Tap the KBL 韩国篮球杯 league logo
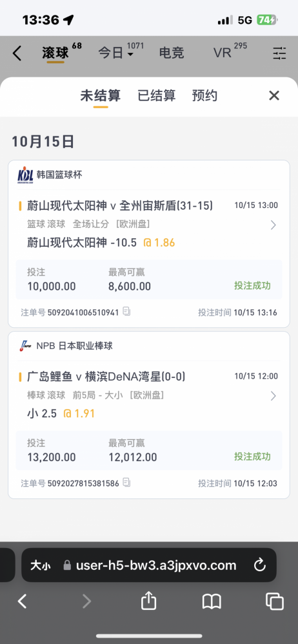Viewport: 298px width, 644px height. coord(26,175)
